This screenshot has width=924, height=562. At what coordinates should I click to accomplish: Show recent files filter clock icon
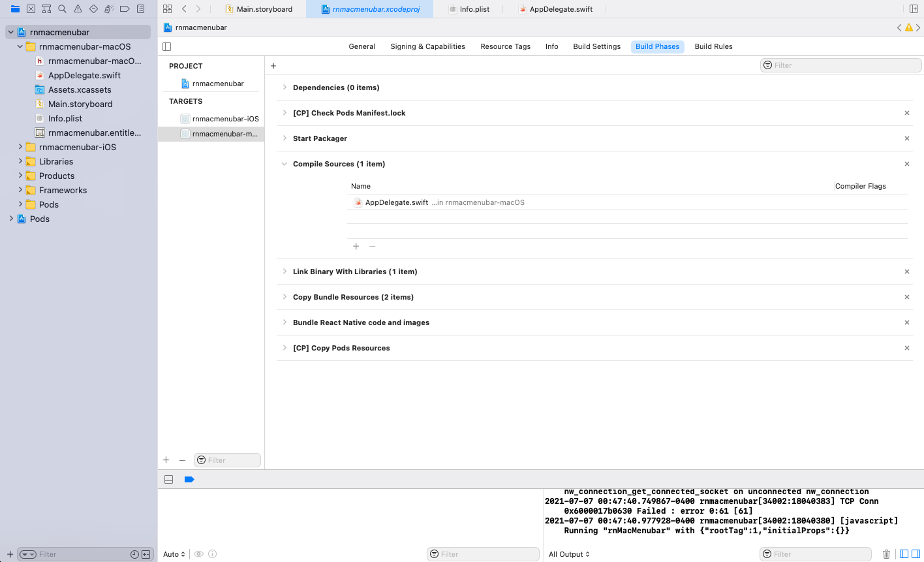(134, 554)
